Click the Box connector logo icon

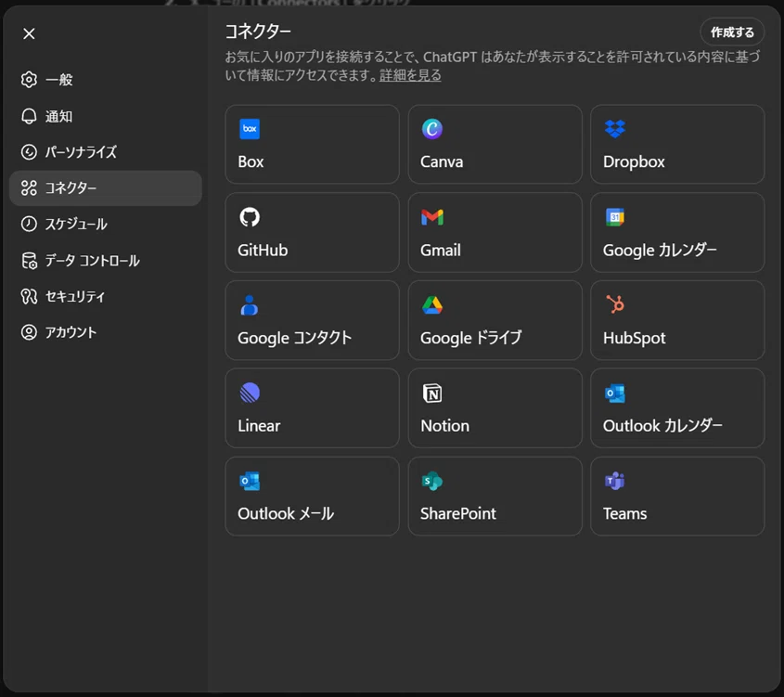tap(250, 129)
